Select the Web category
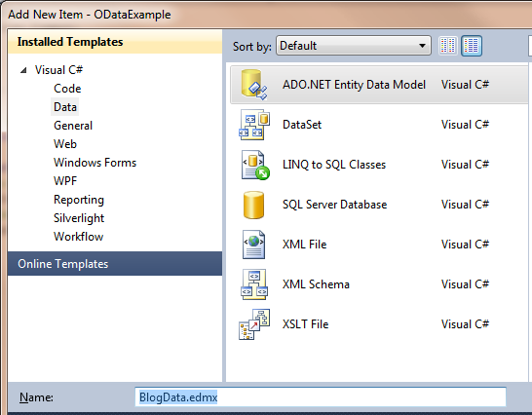This screenshot has width=532, height=415. [65, 144]
